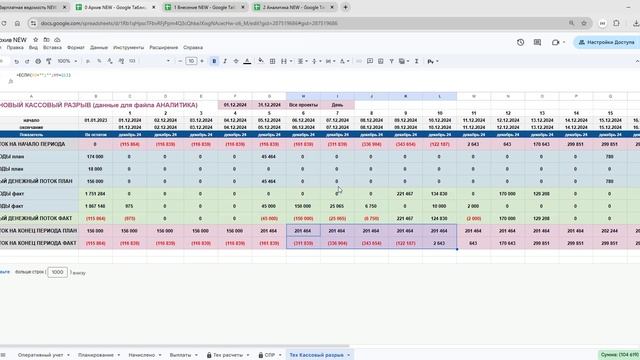Switch to the Начислено sheet tab

pos(142,355)
